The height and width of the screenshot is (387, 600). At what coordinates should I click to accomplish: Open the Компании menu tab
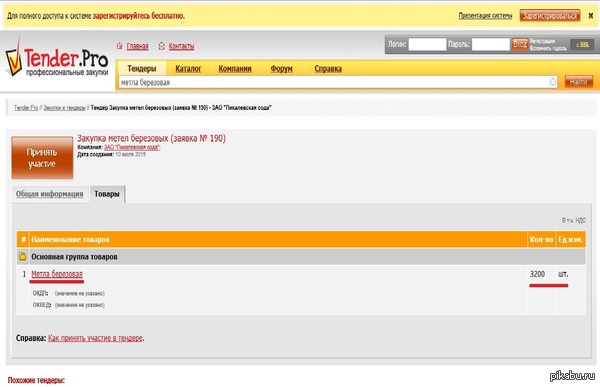click(235, 69)
